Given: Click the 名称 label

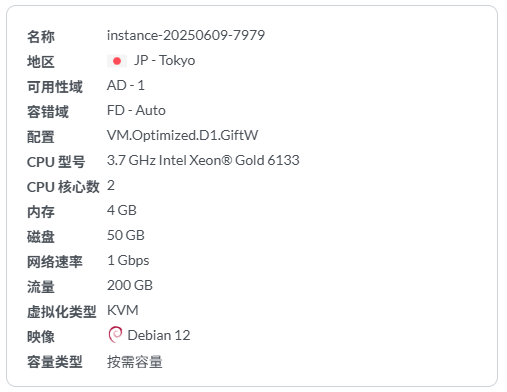Looking at the screenshot, I should 41,36.
